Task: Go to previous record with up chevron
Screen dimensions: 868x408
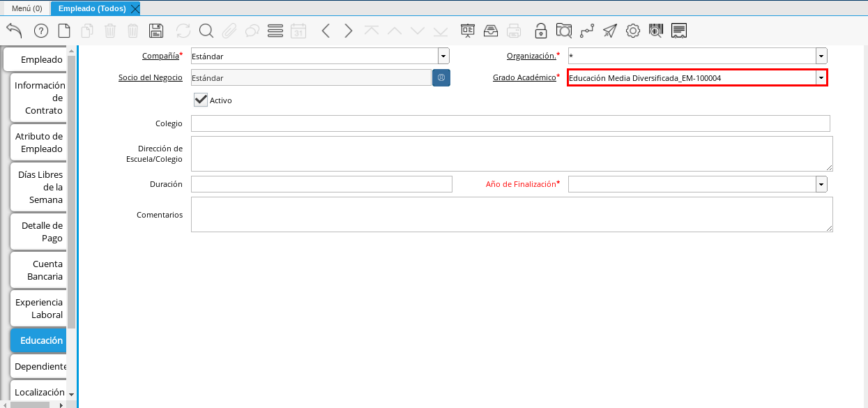Action: click(x=395, y=30)
